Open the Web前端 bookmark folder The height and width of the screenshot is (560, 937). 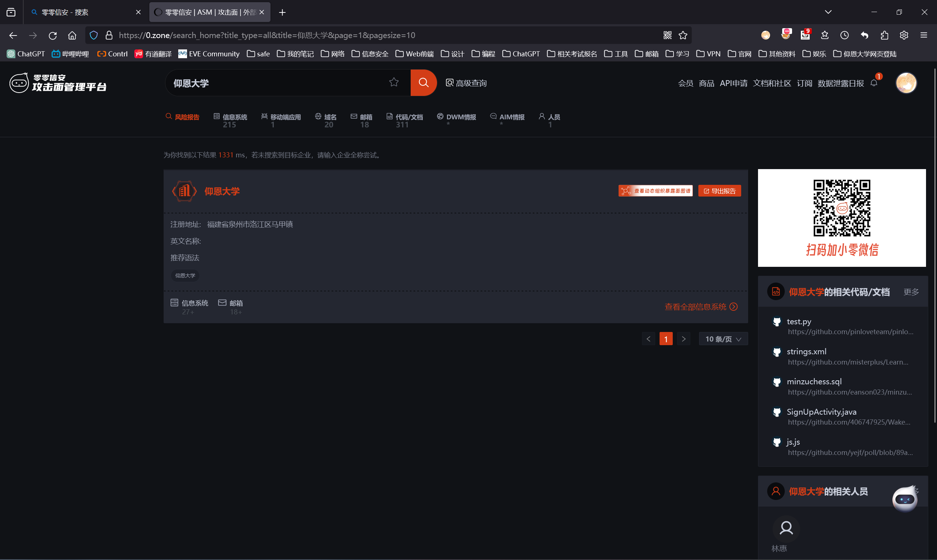tap(414, 54)
